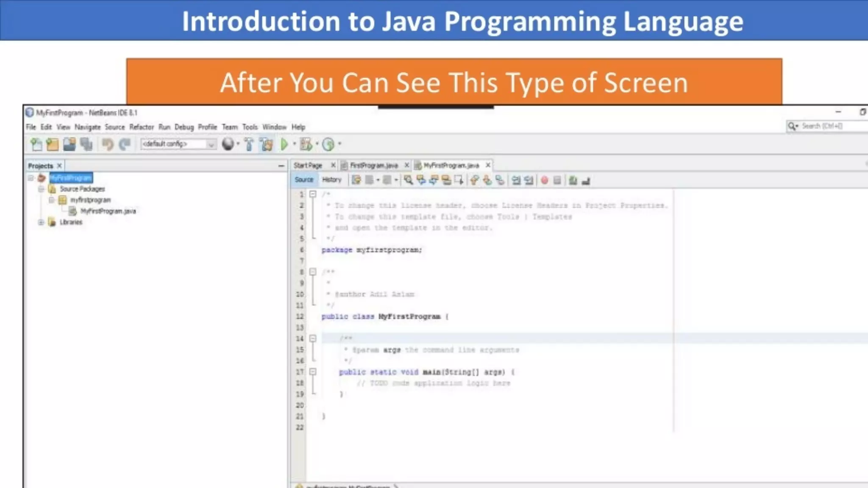Click the Save All toolbar icon
The height and width of the screenshot is (488, 868).
click(x=86, y=144)
